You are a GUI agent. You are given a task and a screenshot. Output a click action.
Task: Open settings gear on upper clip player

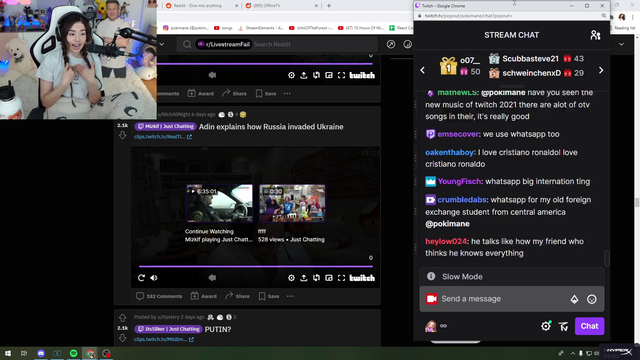291,75
